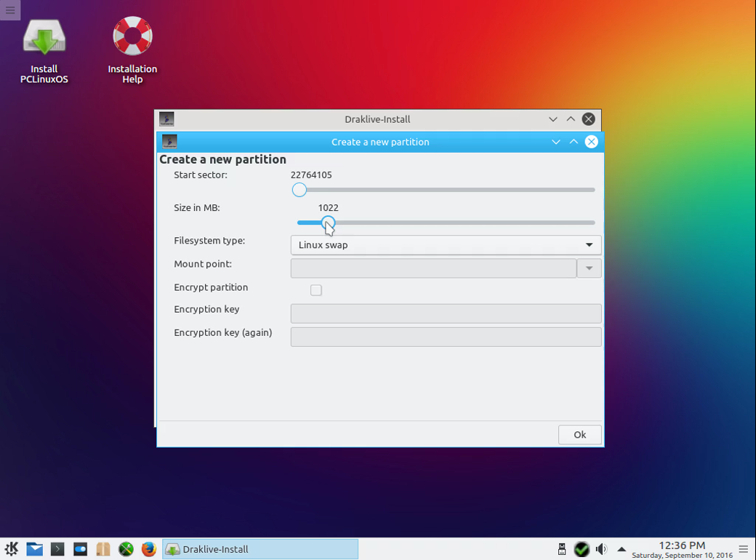Show hidden system tray icons arrow
Viewport: 756px width, 560px height.
[622, 549]
